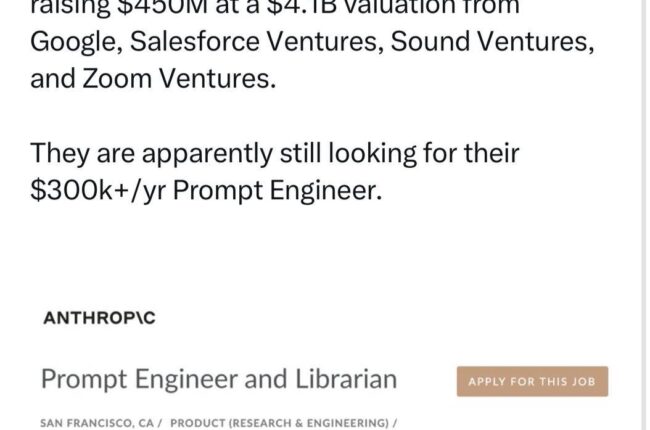
Task: Click Sound Ventures in the post text
Action: pyautogui.click(x=467, y=42)
